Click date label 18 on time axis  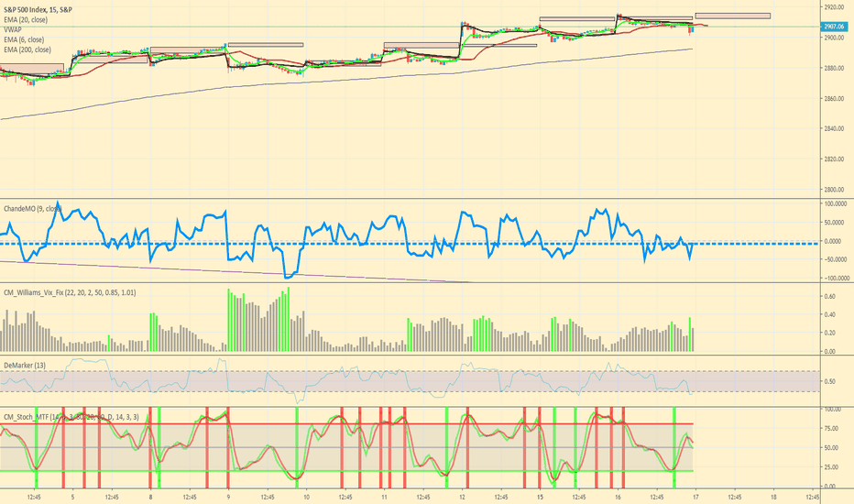pos(774,497)
